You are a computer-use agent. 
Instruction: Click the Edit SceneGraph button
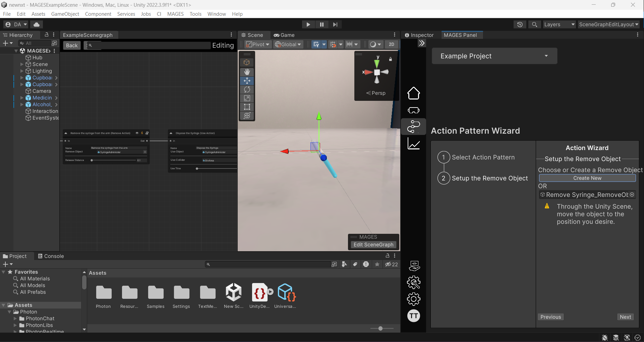tap(373, 245)
